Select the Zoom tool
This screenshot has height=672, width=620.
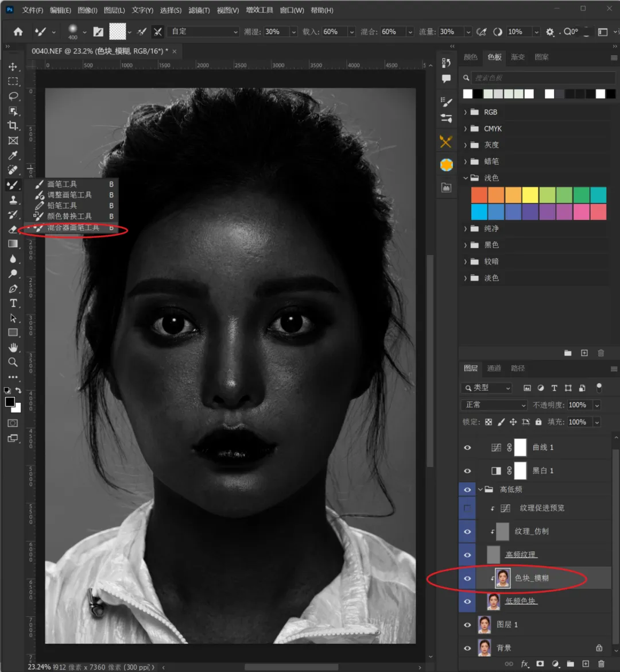pos(13,362)
